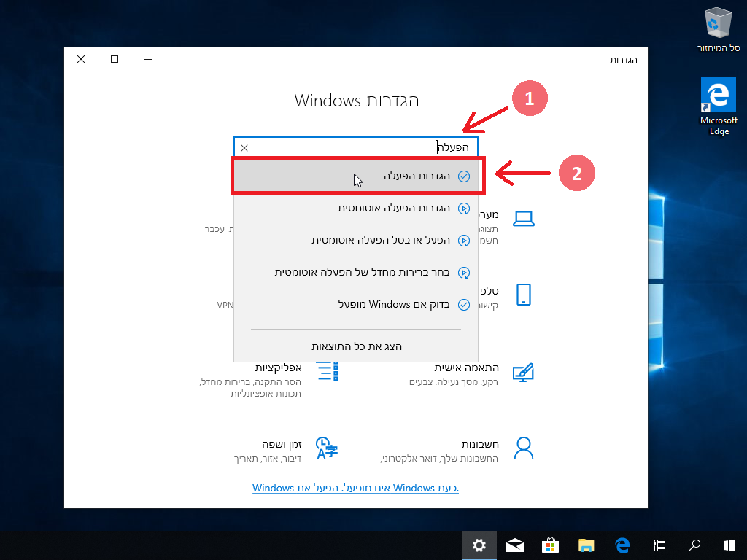Click checkmark icon beside הגדרות הפעלה

click(x=463, y=176)
